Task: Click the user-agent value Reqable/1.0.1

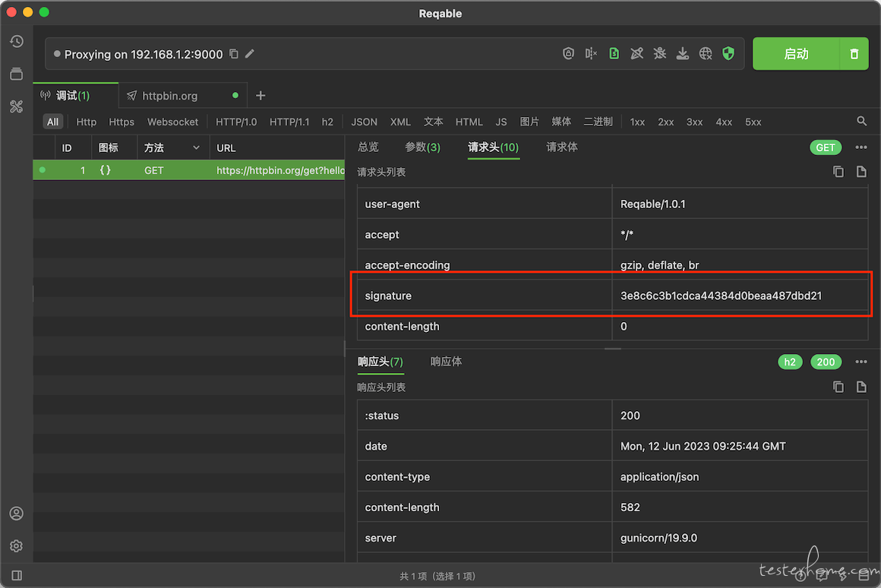Action: [x=653, y=204]
